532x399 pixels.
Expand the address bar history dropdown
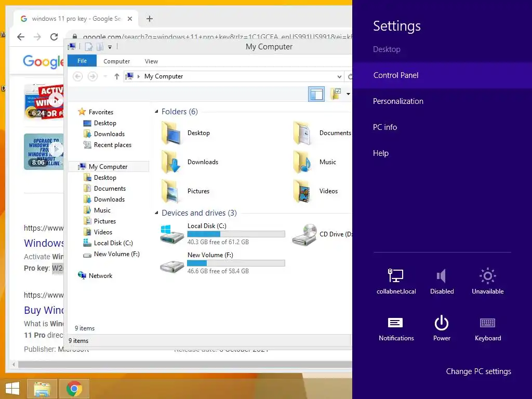click(x=339, y=77)
